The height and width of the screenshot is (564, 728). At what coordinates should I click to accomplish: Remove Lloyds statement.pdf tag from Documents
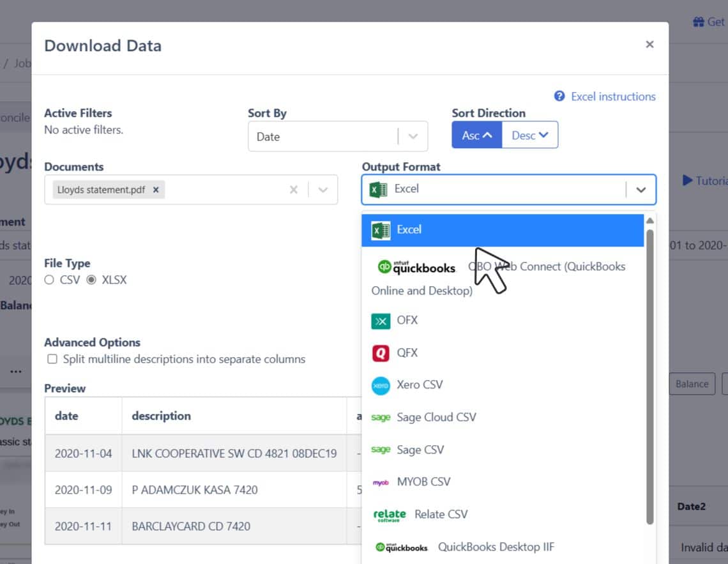pyautogui.click(x=156, y=190)
